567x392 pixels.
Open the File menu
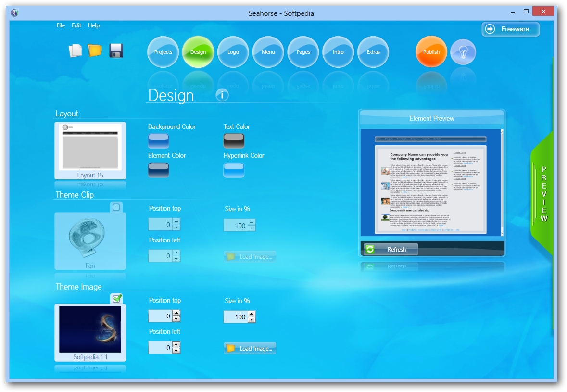point(61,25)
